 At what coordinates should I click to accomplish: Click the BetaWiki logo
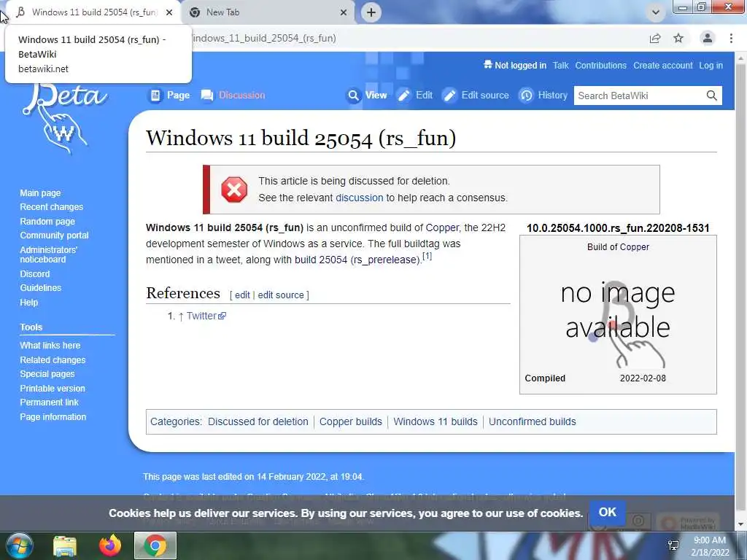65,119
